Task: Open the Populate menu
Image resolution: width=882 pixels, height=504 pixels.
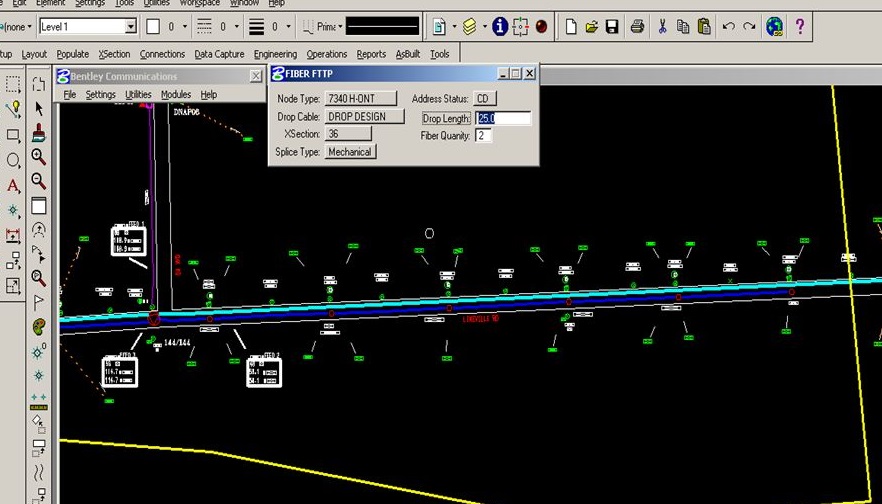Action: [x=73, y=54]
